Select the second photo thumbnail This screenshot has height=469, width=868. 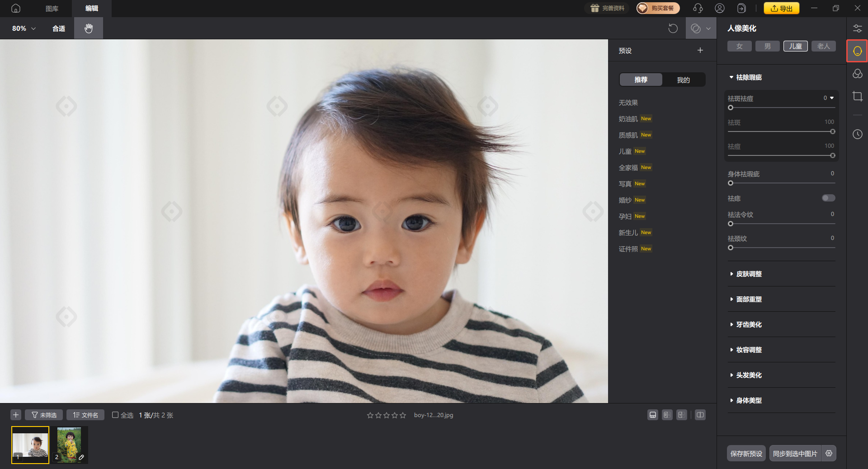(x=69, y=445)
